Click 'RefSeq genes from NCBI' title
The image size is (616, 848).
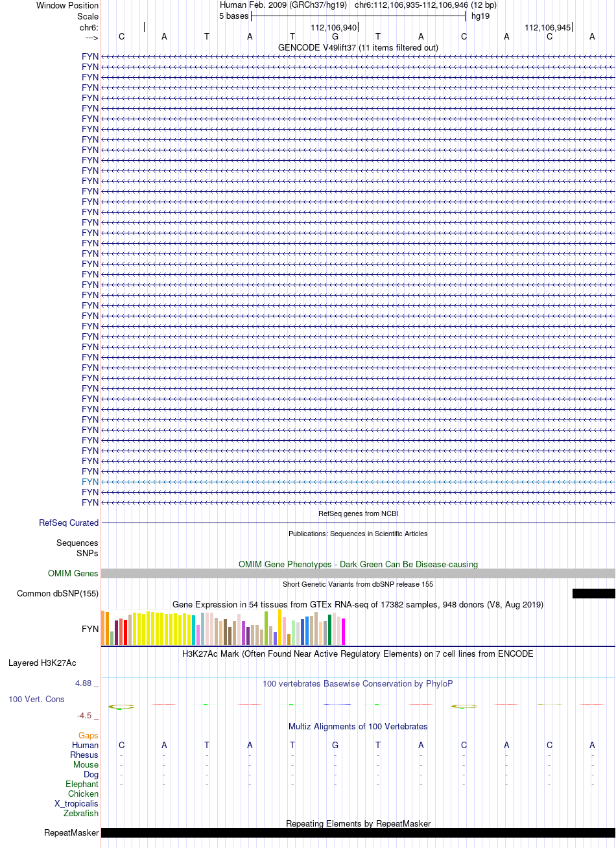click(358, 513)
